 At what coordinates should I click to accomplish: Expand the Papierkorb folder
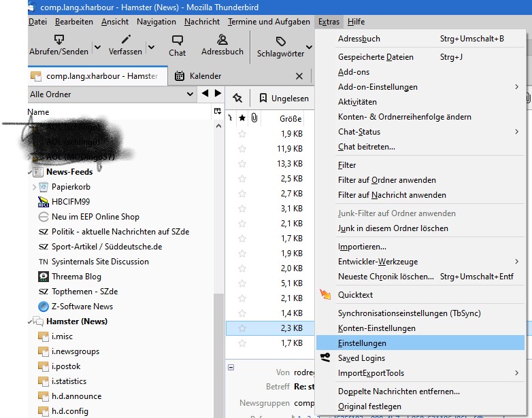(x=34, y=187)
